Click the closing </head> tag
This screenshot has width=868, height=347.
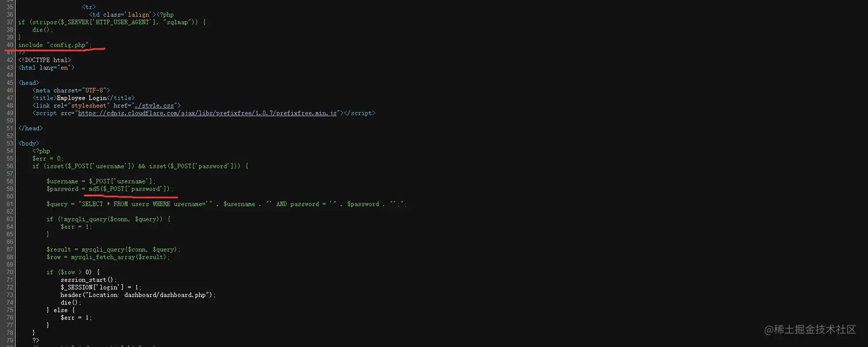(30, 128)
